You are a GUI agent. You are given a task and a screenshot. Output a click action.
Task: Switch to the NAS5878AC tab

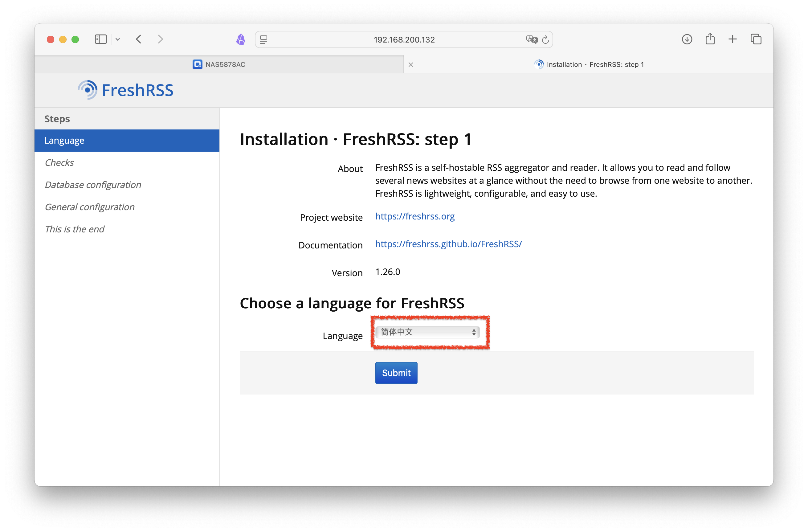[x=219, y=64]
